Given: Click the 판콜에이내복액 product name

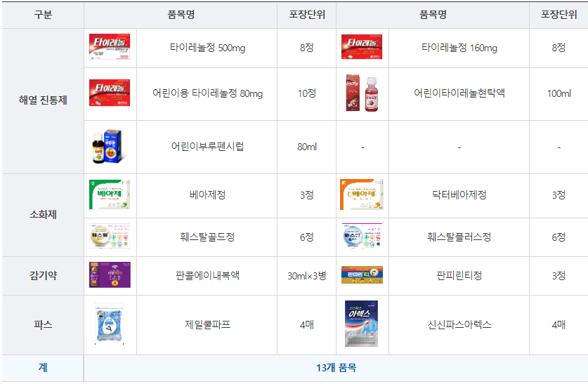Looking at the screenshot, I should pos(207,276).
